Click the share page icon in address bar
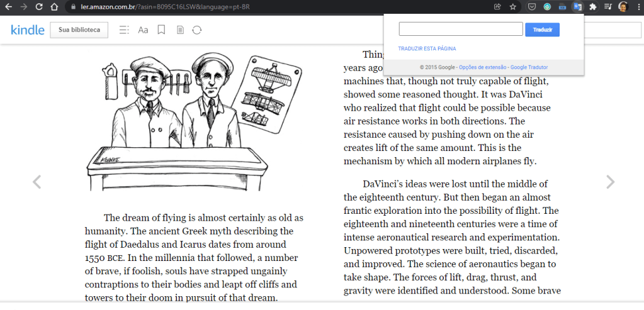This screenshot has width=644, height=310. click(497, 7)
